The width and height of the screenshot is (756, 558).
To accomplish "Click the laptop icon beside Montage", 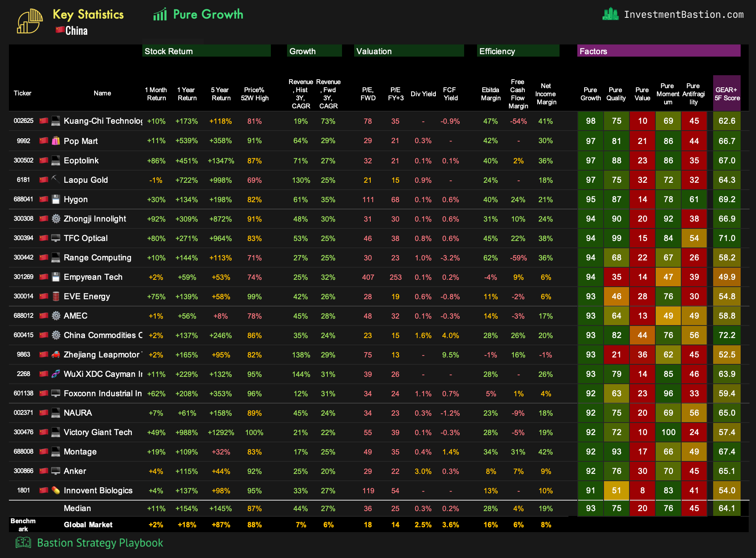I will pos(56,451).
